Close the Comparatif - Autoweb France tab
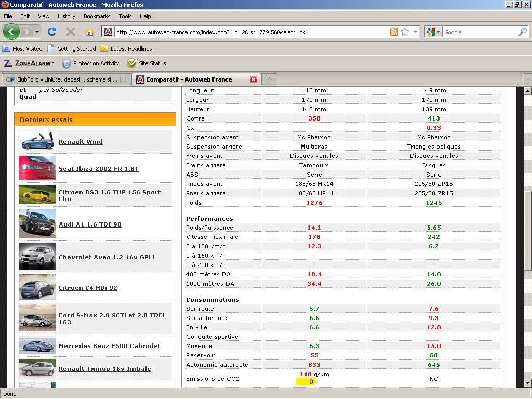 pos(254,79)
